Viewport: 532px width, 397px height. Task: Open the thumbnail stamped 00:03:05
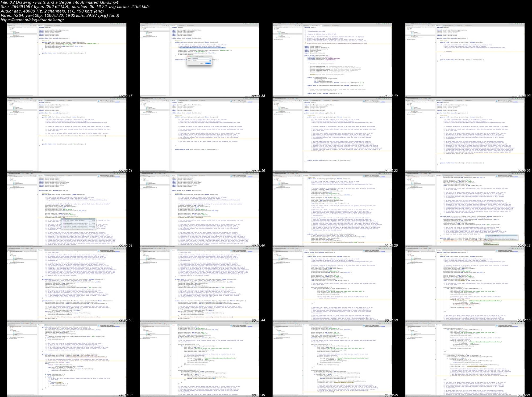465,60
